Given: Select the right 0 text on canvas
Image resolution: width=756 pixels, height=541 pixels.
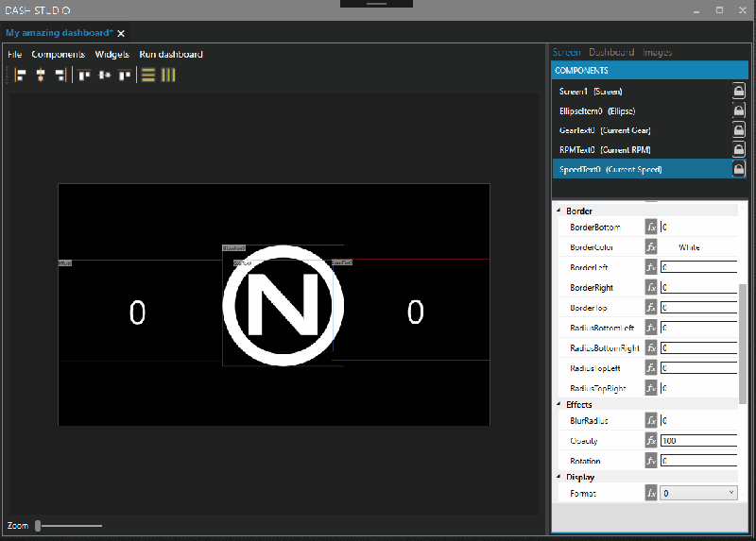Looking at the screenshot, I should [415, 312].
